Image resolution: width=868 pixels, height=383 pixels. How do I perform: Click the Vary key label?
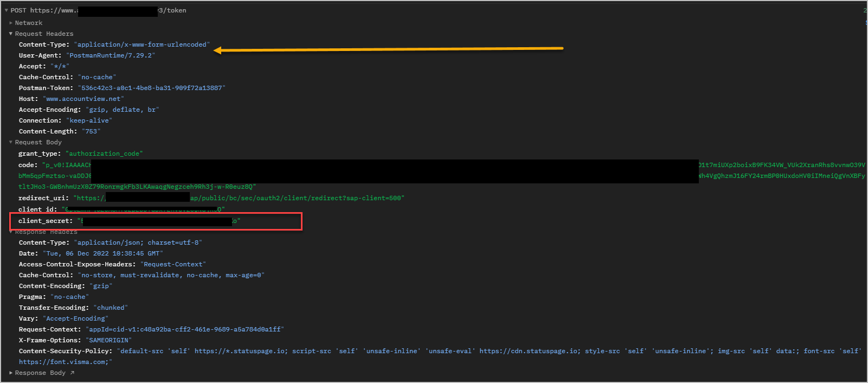coord(29,318)
